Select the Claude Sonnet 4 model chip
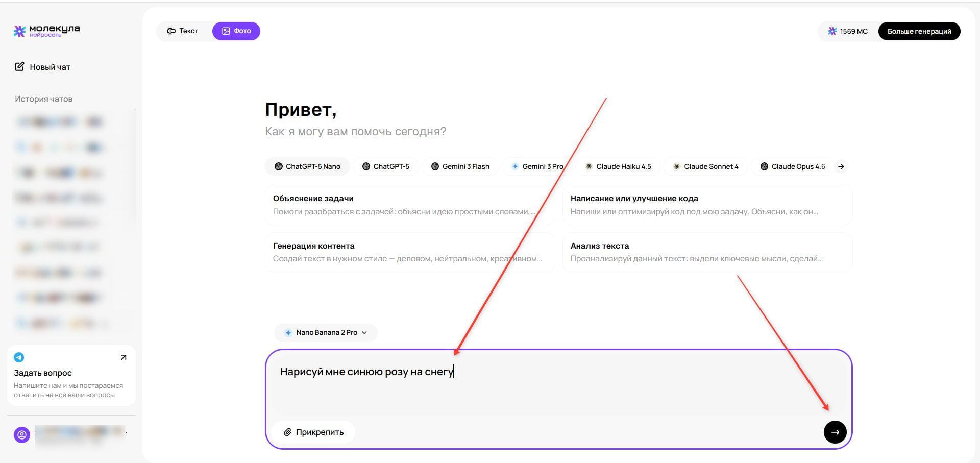The width and height of the screenshot is (980, 463). point(706,166)
